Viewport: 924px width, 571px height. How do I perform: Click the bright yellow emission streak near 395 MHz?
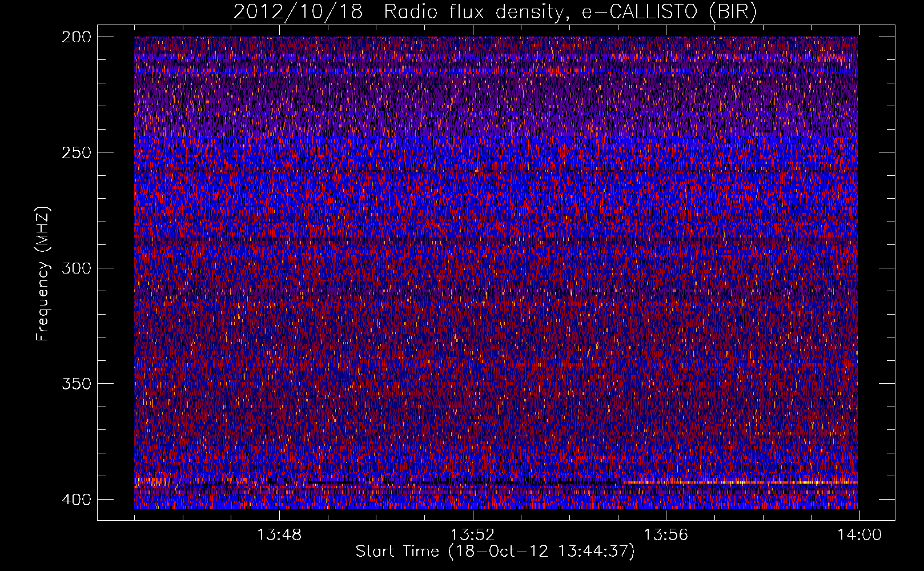click(x=741, y=482)
